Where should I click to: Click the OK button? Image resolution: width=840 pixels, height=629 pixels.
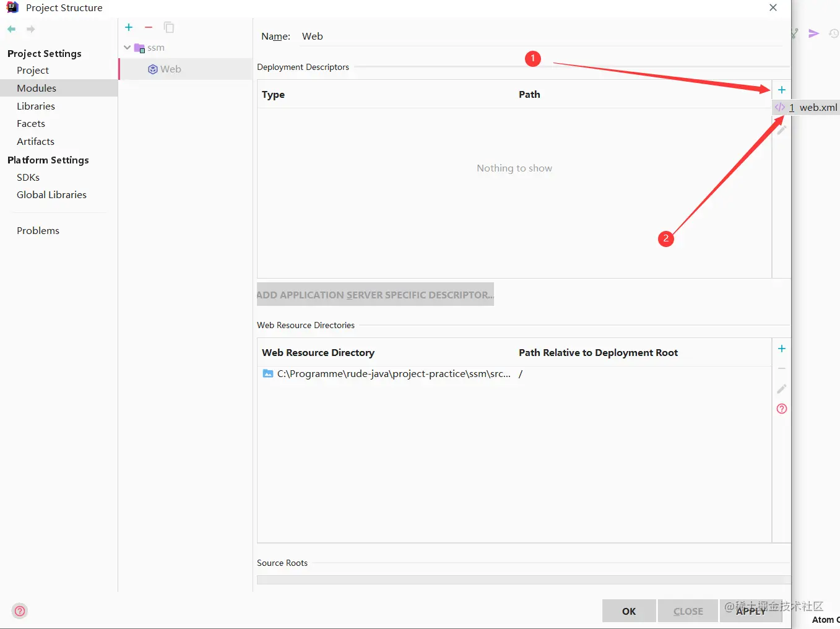[x=629, y=611]
